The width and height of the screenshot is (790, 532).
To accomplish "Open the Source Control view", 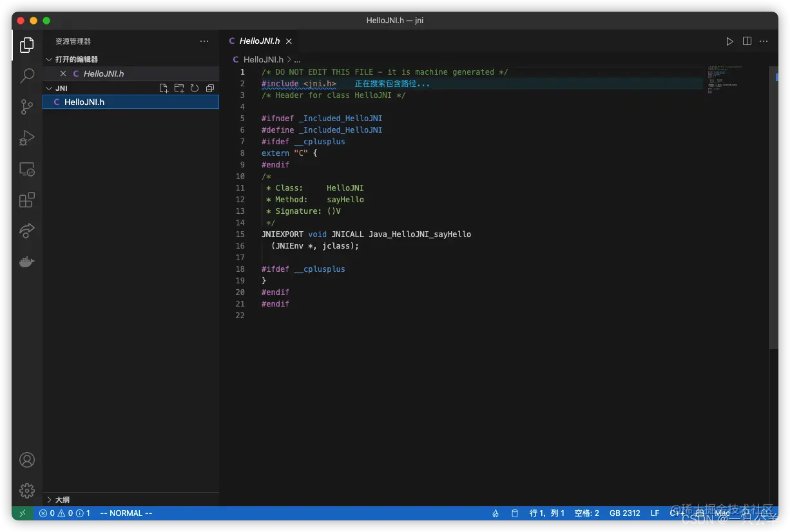I will tap(27, 107).
